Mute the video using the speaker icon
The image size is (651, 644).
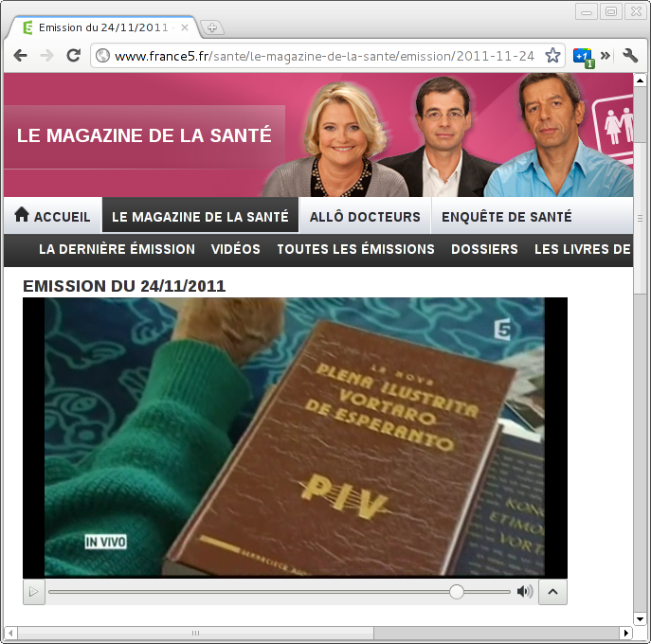tap(524, 592)
